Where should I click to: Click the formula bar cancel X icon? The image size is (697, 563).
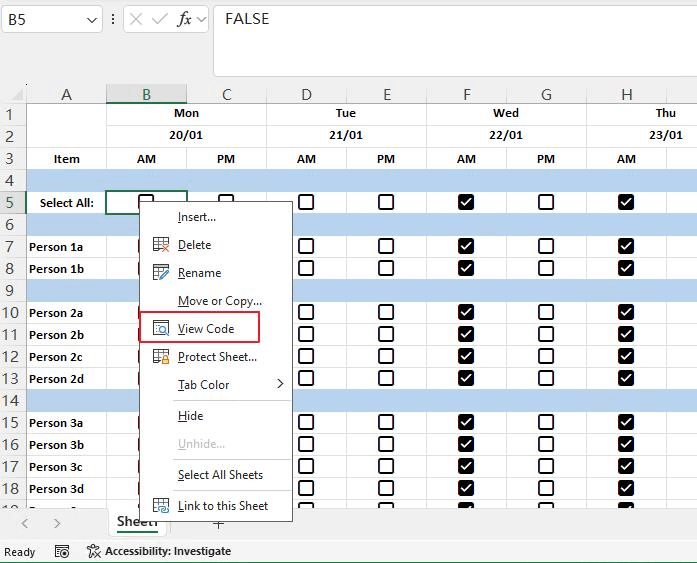136,19
